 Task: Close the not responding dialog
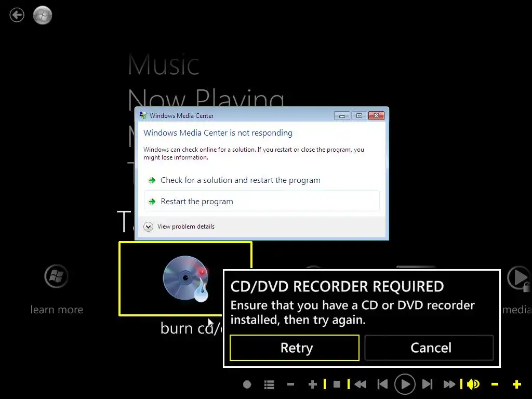[376, 116]
